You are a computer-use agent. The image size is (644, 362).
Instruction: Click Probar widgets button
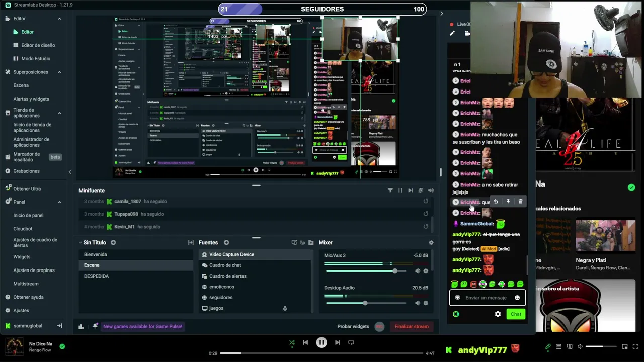point(353,327)
